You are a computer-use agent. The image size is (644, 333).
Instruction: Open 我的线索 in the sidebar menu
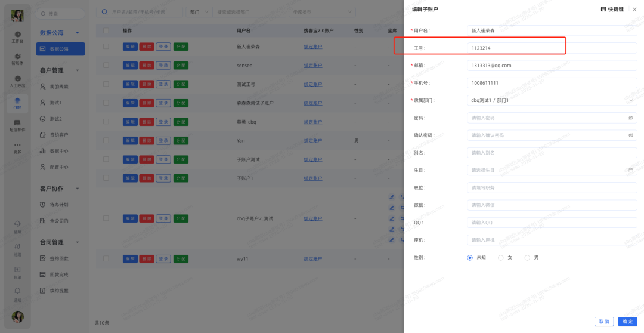[x=58, y=87]
